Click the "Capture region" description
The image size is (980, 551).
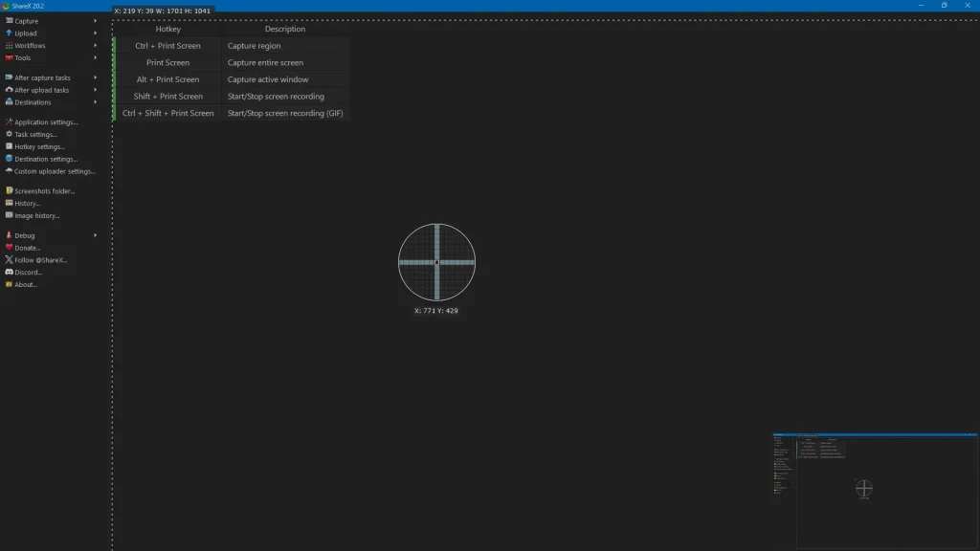pos(254,46)
